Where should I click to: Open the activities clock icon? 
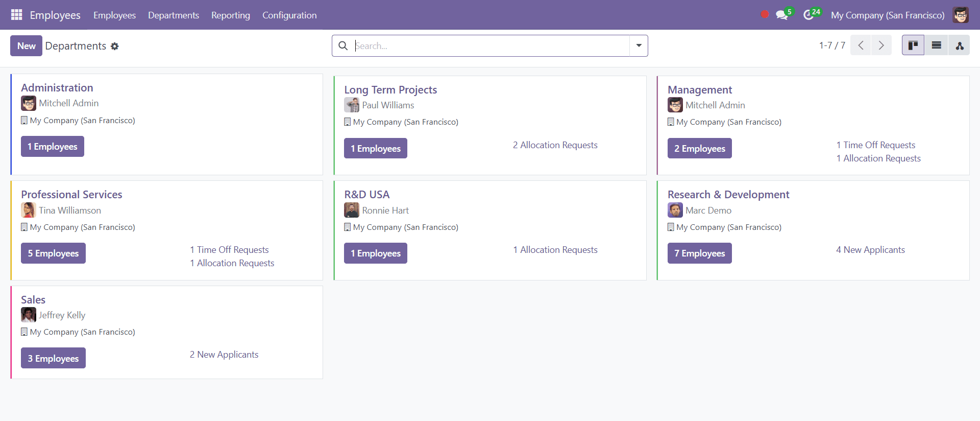[808, 15]
